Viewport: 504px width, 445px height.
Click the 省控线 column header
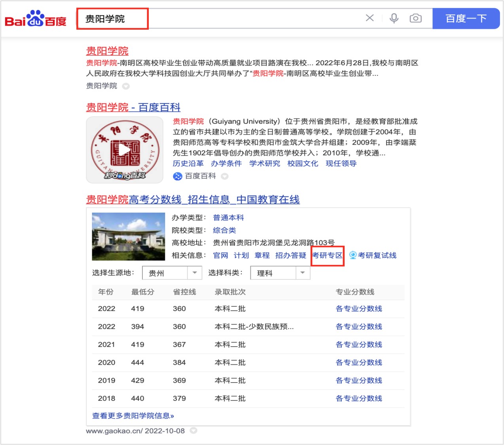click(x=184, y=292)
